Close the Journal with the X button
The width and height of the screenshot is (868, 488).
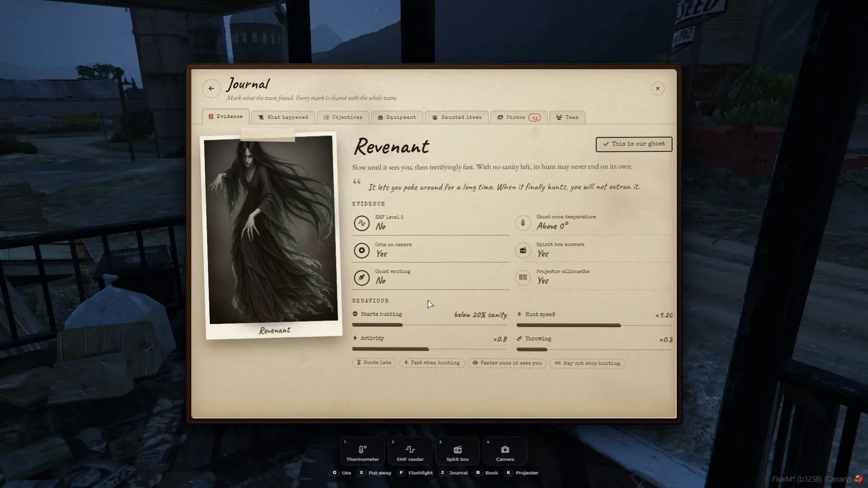[657, 89]
